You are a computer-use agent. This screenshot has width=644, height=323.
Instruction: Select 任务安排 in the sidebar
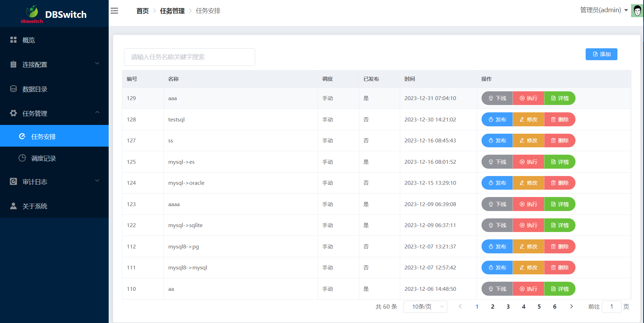pos(43,136)
